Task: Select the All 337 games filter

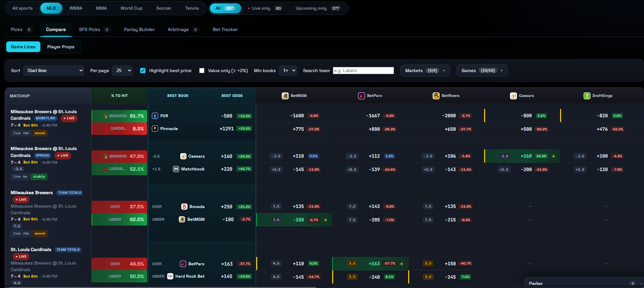Action: point(225,8)
